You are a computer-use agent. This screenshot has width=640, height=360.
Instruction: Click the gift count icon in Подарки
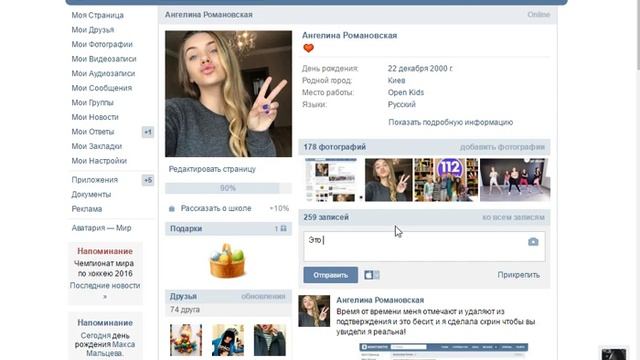283,229
